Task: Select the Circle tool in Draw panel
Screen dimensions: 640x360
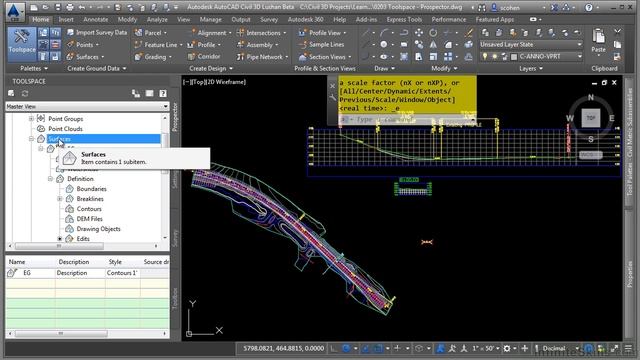Action: (x=384, y=44)
